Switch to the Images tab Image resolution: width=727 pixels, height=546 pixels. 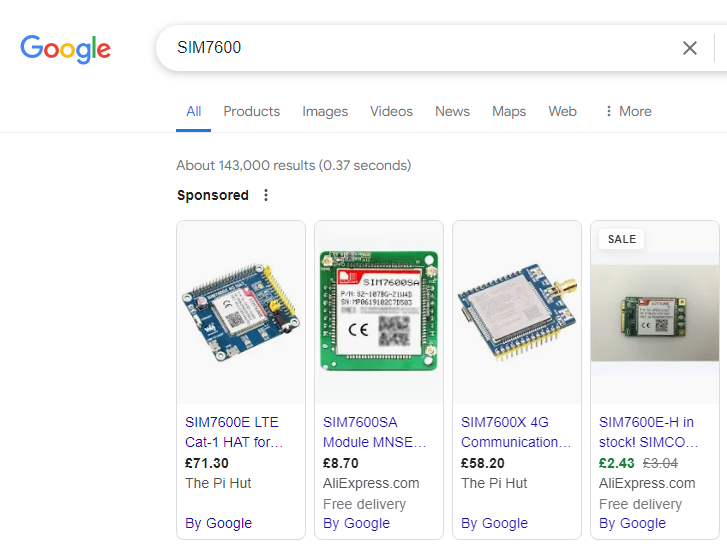click(325, 111)
